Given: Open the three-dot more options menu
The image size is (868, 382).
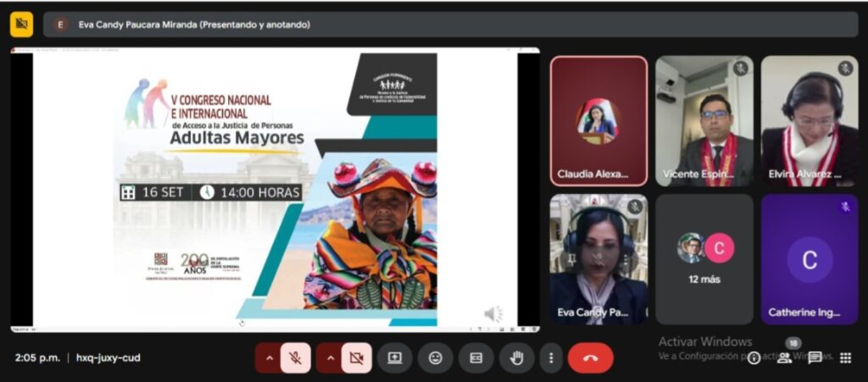Looking at the screenshot, I should [x=551, y=358].
